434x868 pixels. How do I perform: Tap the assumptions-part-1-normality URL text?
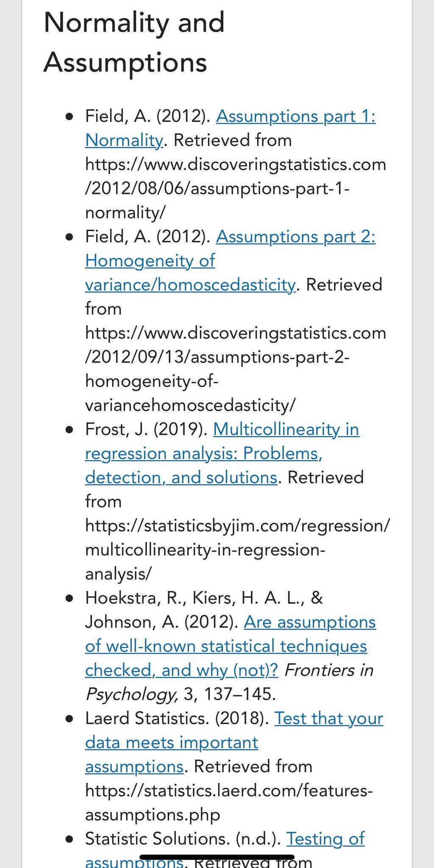click(x=236, y=188)
